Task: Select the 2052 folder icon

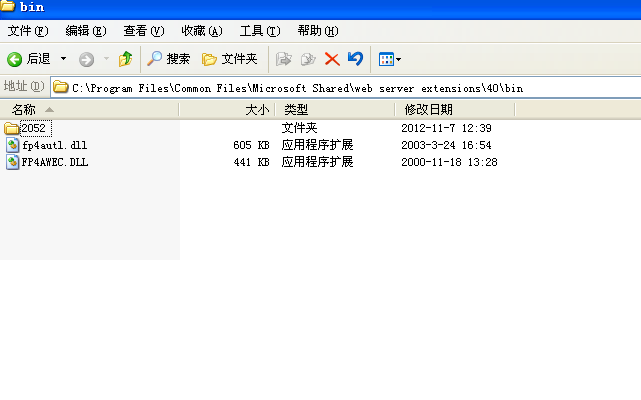Action: (11, 128)
